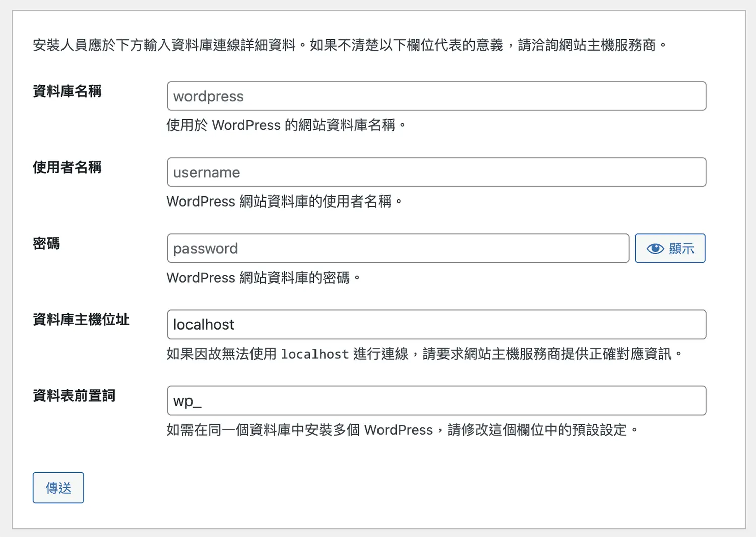Click the hint about installing multiple WordPress
756x537 pixels.
click(402, 430)
